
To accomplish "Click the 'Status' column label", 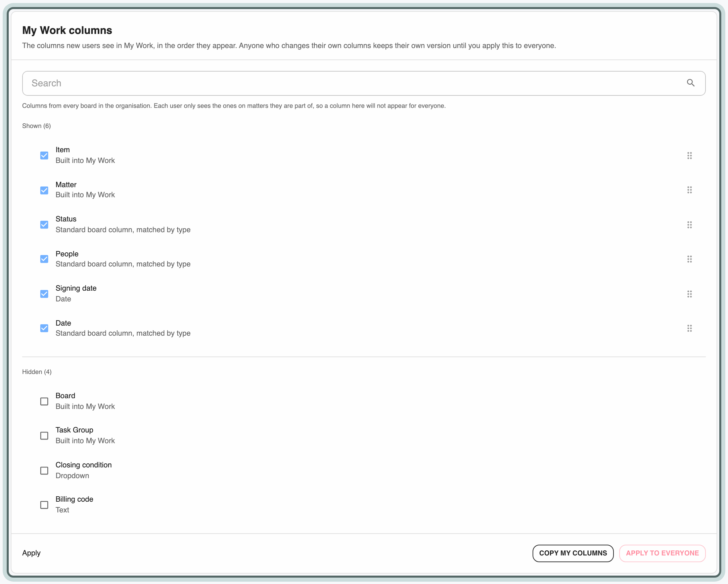I will 66,219.
